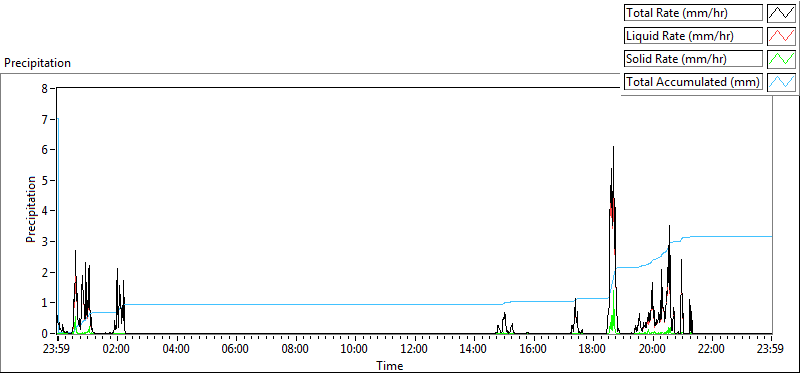Viewport: 800px width, 373px height.
Task: Click the vertical Precipitation y-axis title
Action: [31, 209]
